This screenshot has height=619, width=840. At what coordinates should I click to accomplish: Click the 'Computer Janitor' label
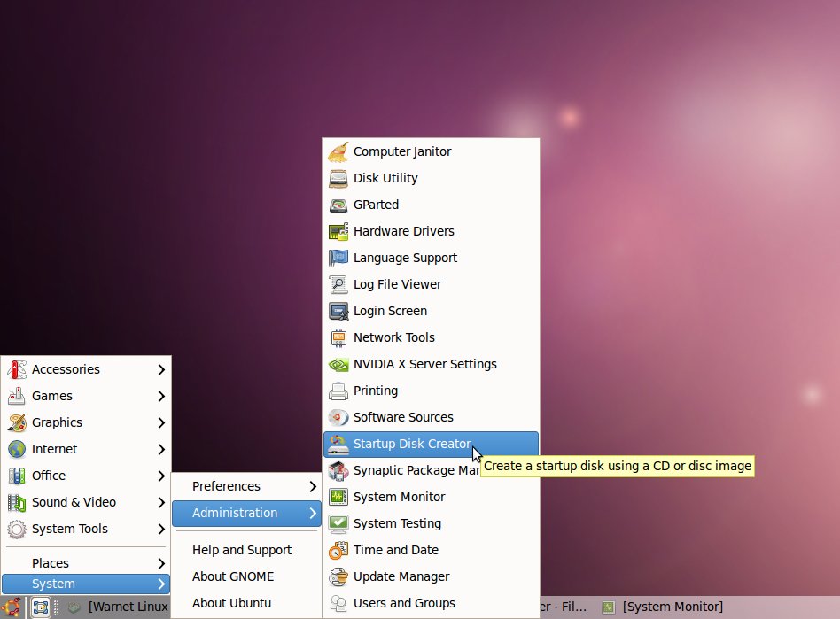coord(402,151)
